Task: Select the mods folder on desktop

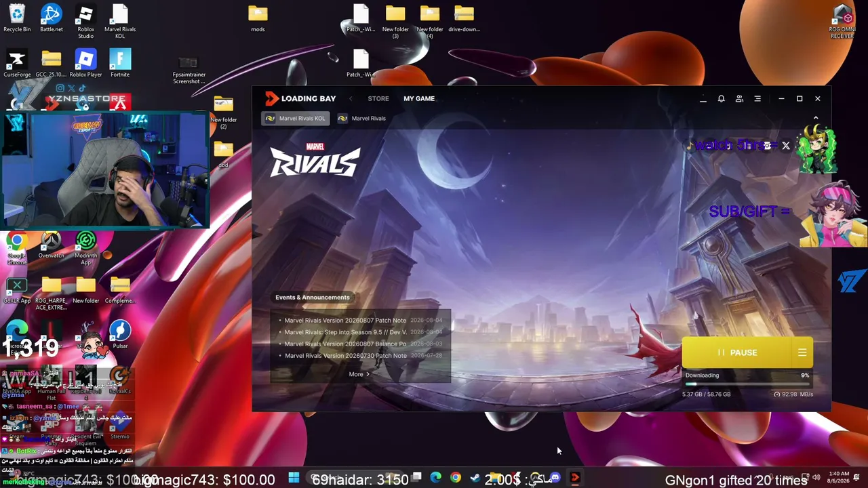Action: coord(258,18)
